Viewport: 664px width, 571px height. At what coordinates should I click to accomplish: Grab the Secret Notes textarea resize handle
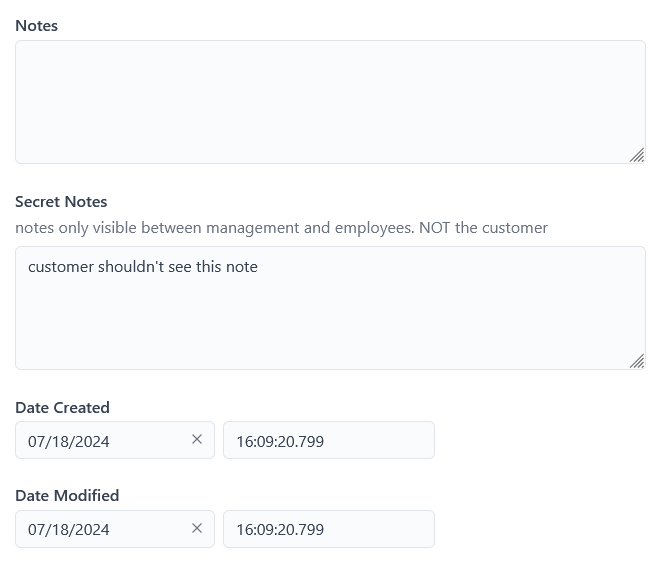[637, 361]
